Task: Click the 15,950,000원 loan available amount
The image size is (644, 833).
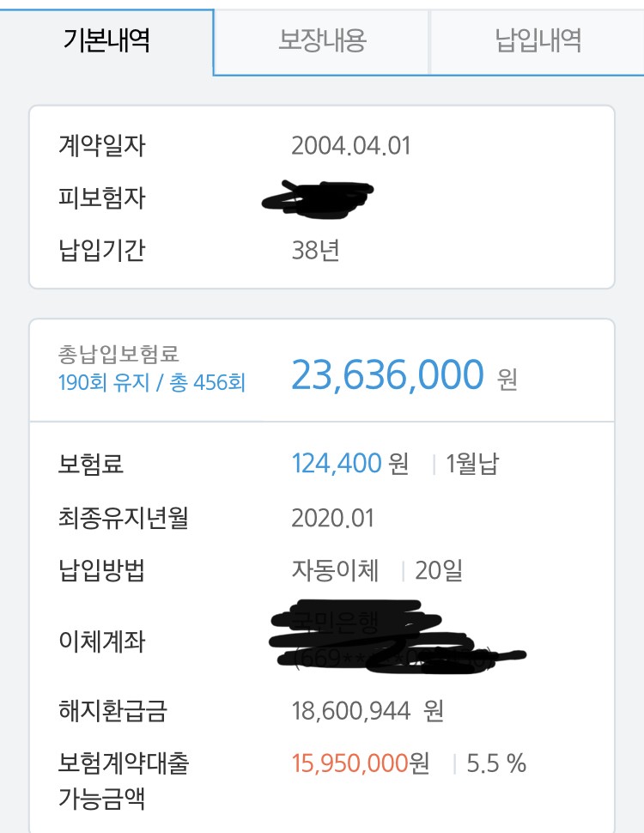Action: tap(361, 763)
